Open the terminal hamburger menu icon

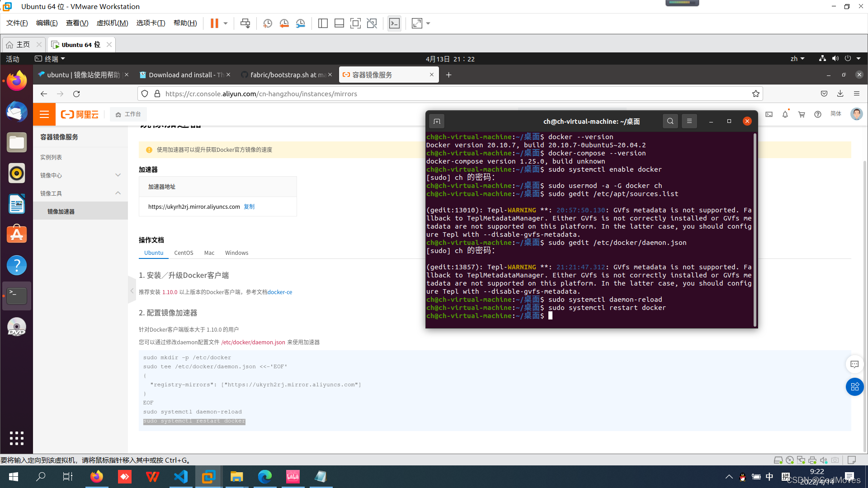(689, 121)
